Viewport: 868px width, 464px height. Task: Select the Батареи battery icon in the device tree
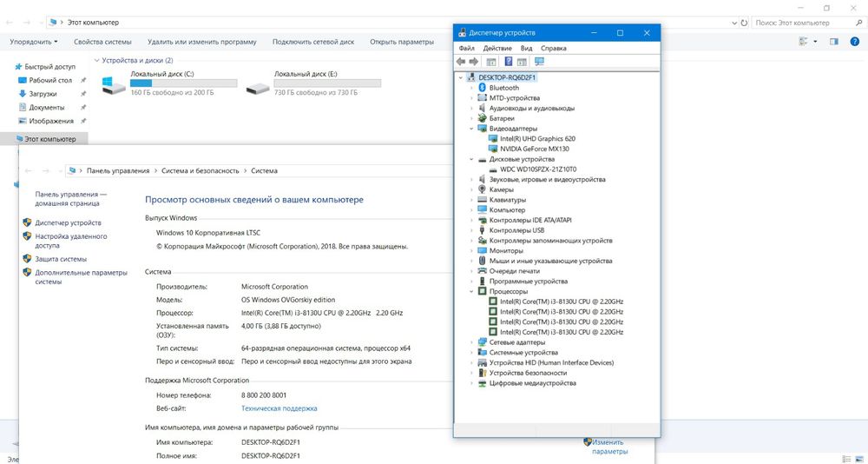click(482, 118)
